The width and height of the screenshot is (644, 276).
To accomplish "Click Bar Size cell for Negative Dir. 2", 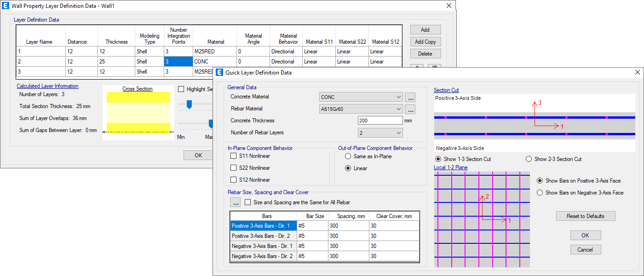I will pyautogui.click(x=312, y=256).
